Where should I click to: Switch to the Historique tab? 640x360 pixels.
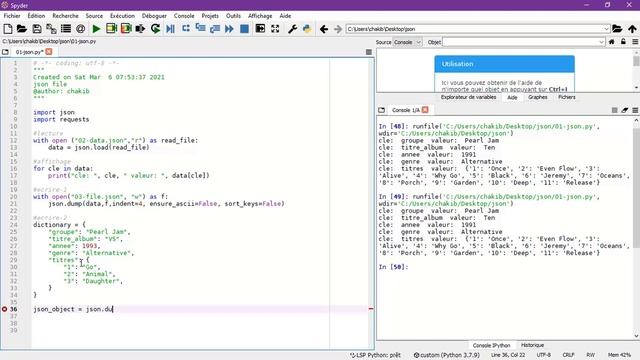(x=532, y=345)
